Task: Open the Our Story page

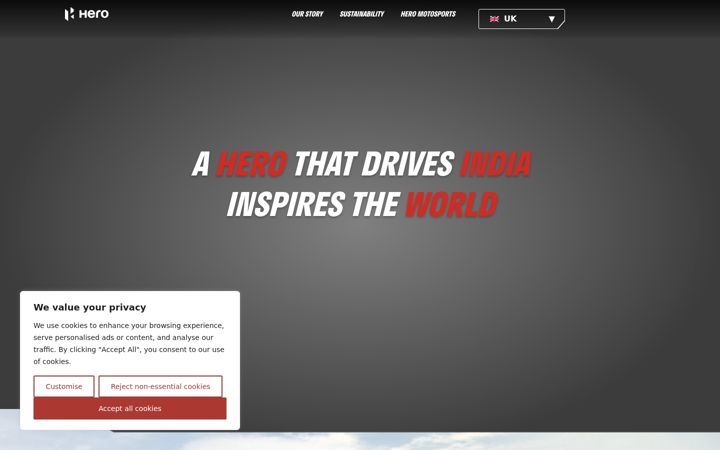Action: [307, 14]
